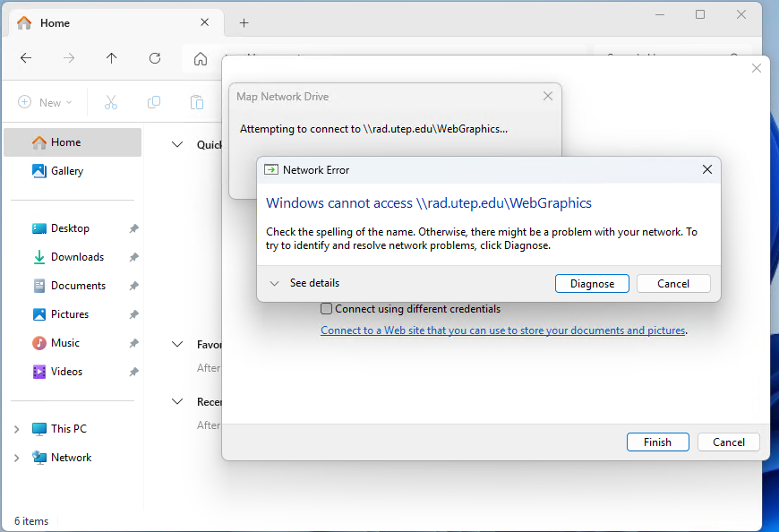
Task: Navigate up one folder level
Action: 112,58
